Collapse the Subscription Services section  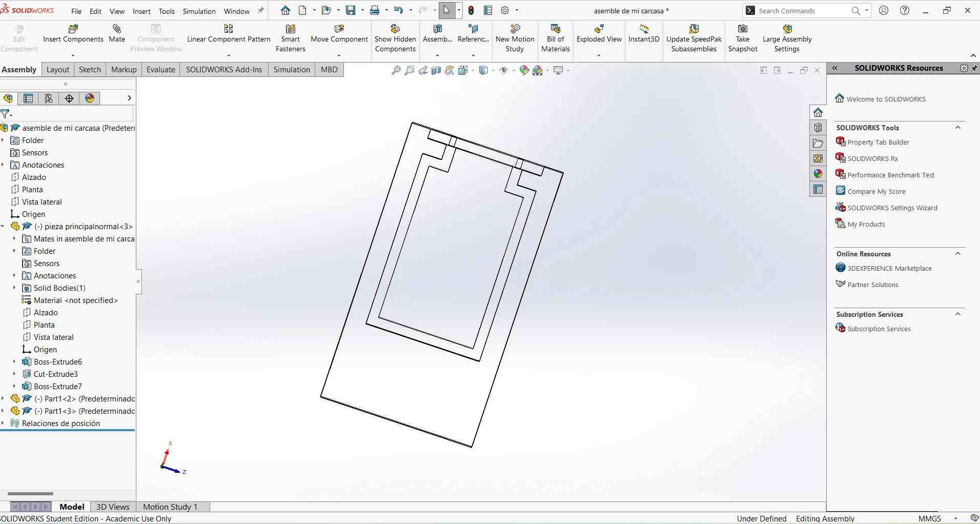(x=958, y=314)
